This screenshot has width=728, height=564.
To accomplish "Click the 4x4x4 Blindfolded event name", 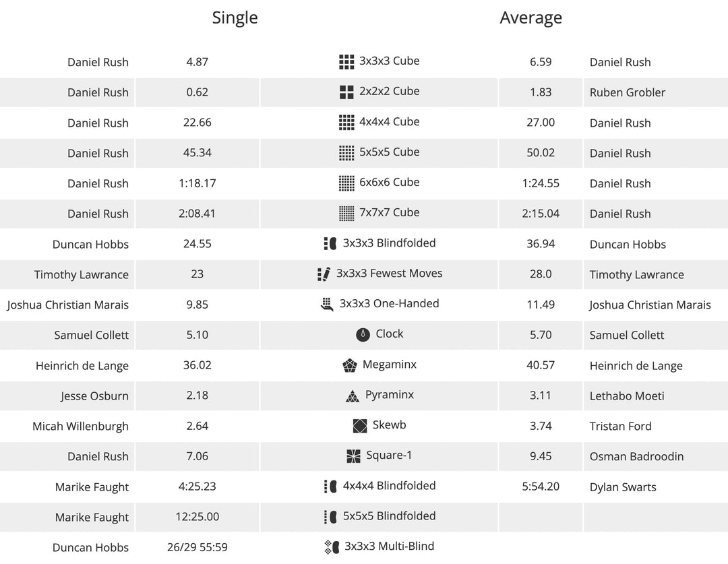I will (x=389, y=486).
